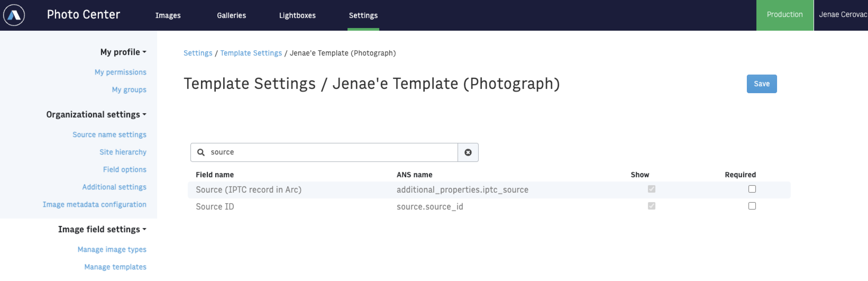
Task: Clear the search with the X icon
Action: click(468, 152)
